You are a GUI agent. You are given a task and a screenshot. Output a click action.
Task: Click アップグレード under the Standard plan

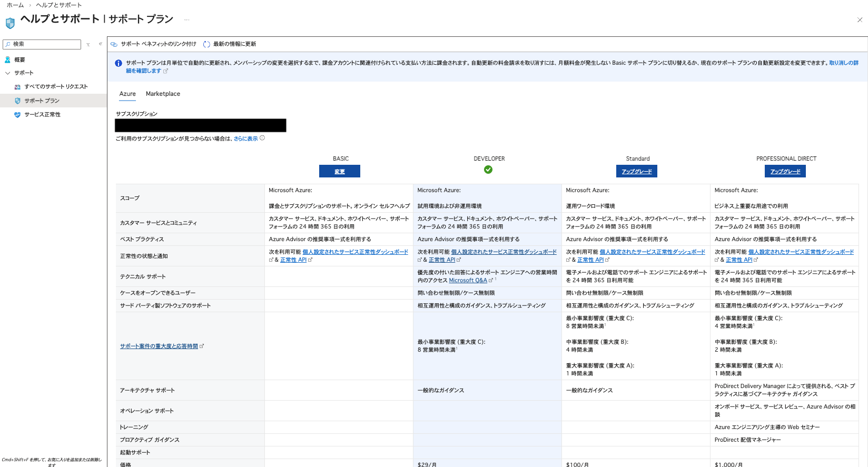[637, 171]
